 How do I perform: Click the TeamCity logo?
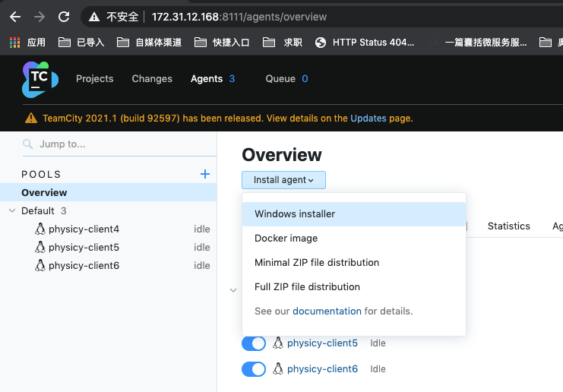tap(40, 79)
